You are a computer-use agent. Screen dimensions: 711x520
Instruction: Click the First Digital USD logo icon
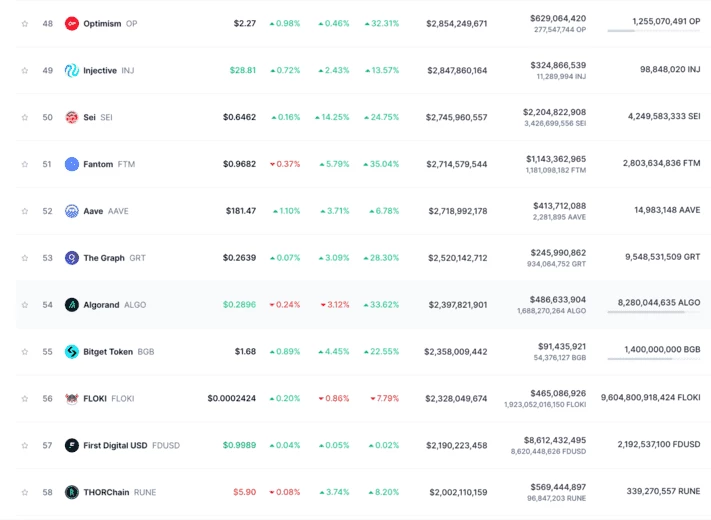pos(72,446)
